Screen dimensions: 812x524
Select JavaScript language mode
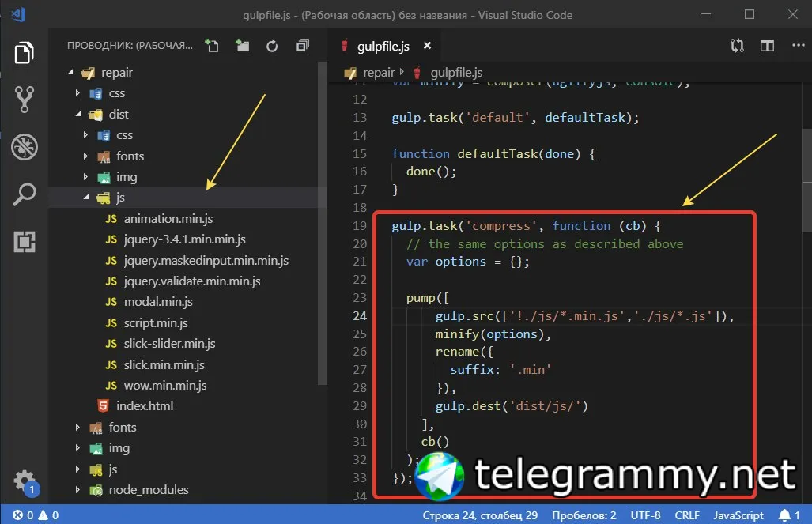click(738, 515)
